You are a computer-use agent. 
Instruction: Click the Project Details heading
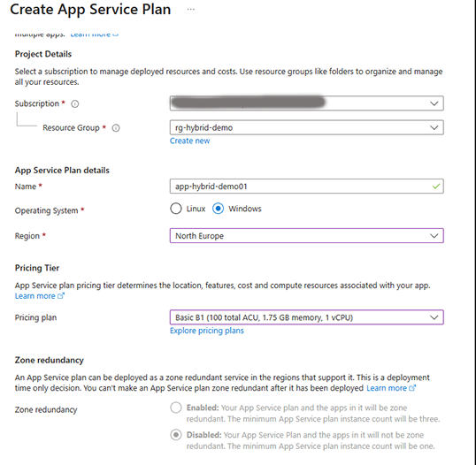[43, 54]
